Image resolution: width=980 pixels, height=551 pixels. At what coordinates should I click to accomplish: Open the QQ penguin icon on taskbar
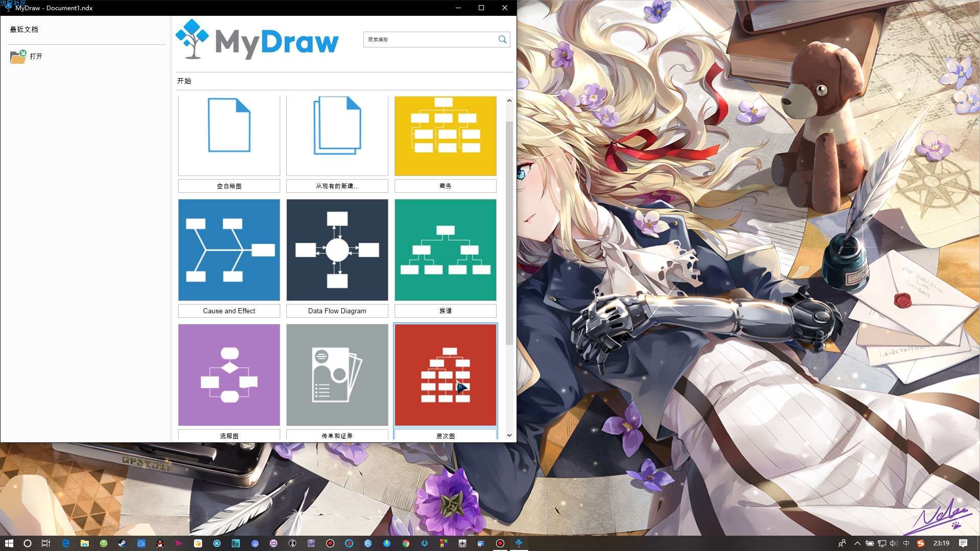pyautogui.click(x=160, y=543)
